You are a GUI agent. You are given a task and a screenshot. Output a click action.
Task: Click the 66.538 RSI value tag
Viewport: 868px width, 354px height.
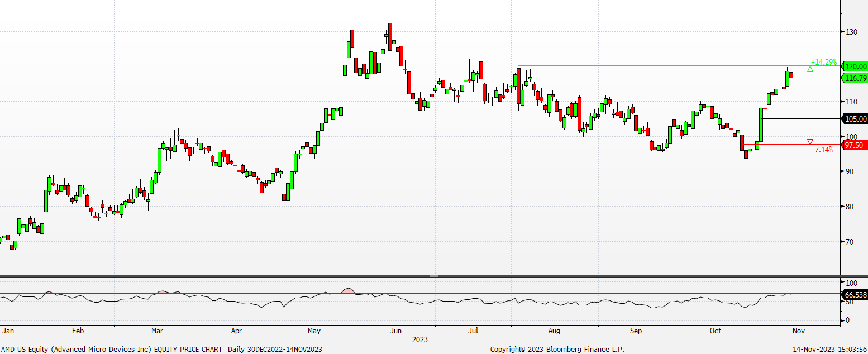point(855,294)
